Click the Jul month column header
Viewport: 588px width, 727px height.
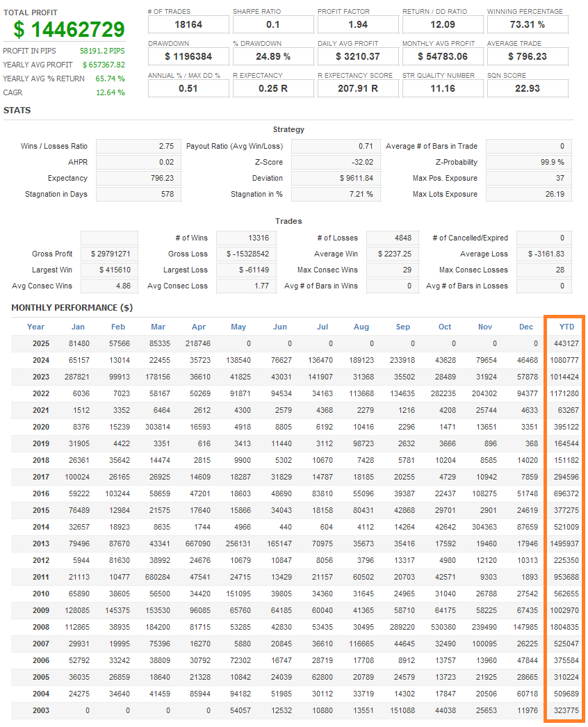click(322, 327)
